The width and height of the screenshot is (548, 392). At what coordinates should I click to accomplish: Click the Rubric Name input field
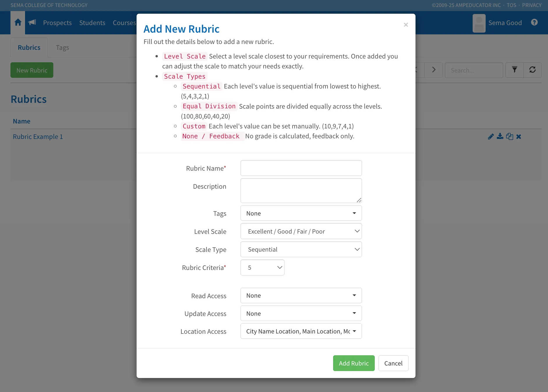[x=301, y=168]
